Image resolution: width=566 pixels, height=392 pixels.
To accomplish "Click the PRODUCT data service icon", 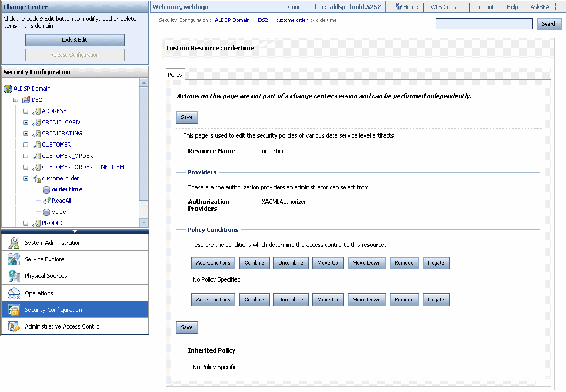I will [36, 223].
